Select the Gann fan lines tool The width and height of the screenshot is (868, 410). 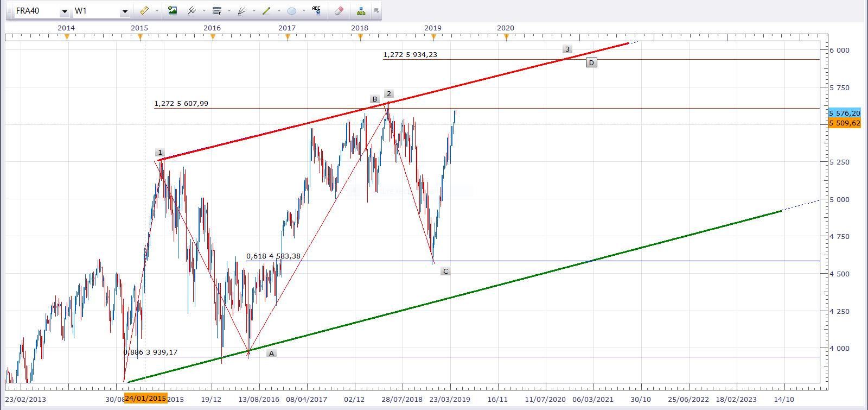click(242, 10)
